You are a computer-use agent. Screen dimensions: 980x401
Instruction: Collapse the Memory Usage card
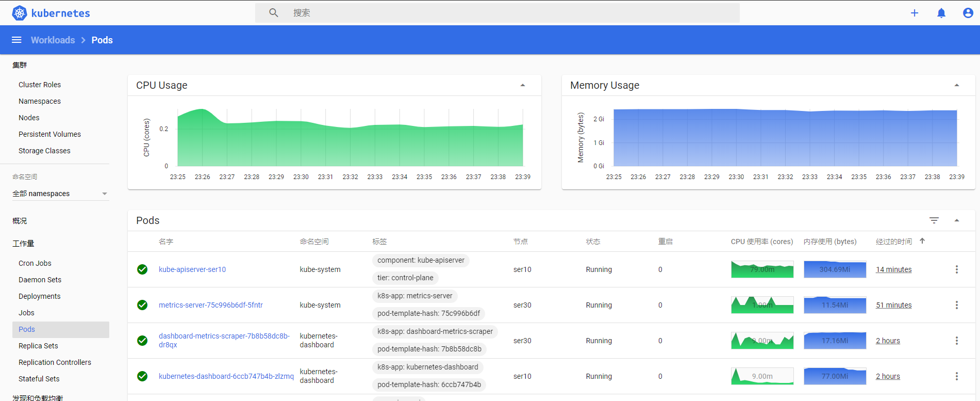coord(957,85)
